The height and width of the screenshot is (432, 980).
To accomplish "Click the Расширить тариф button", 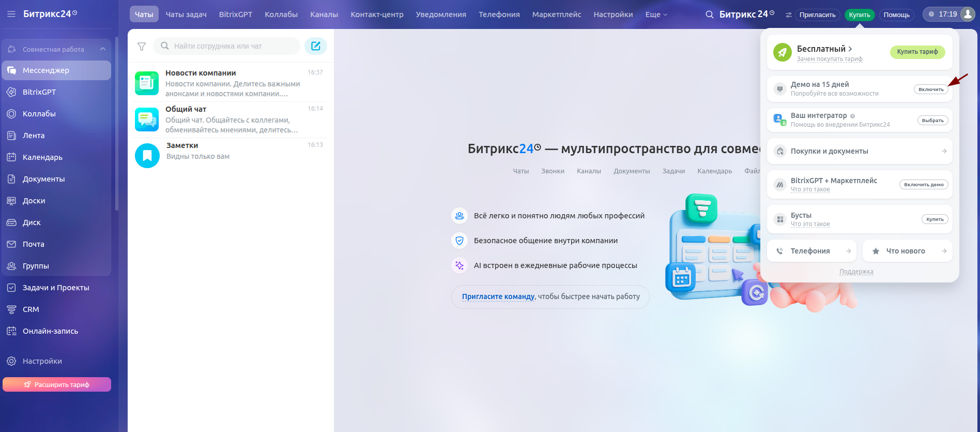I will (57, 384).
